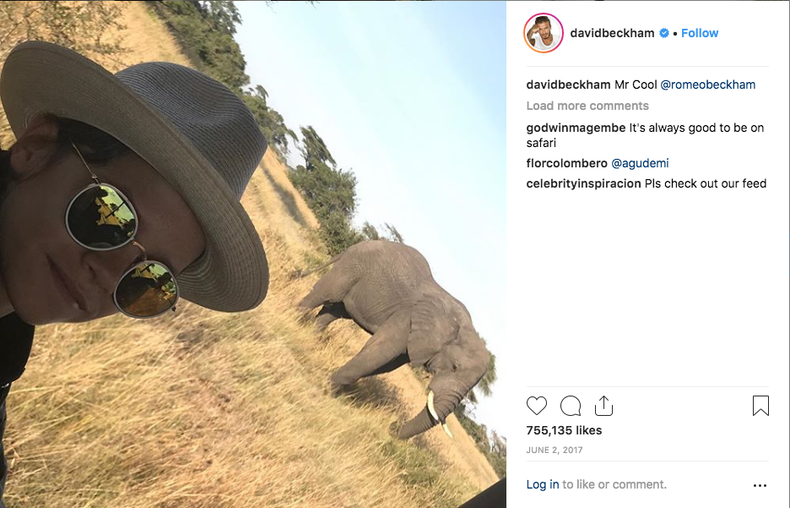
Task: Like the post with the heart icon
Action: (537, 406)
